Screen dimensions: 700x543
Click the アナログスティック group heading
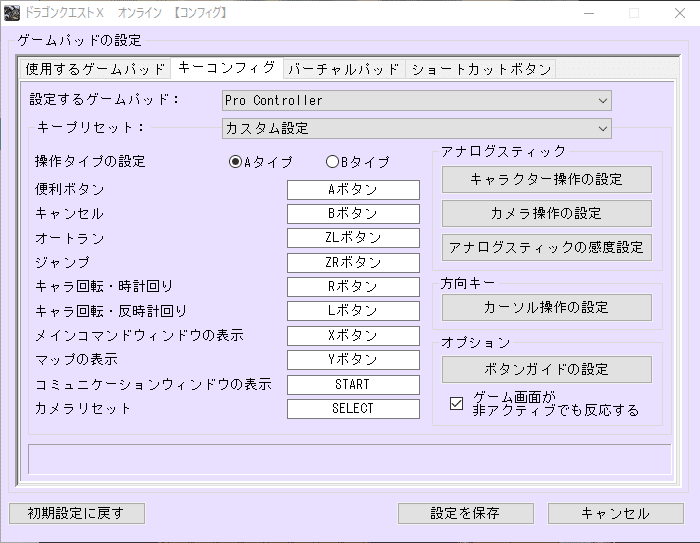(503, 151)
